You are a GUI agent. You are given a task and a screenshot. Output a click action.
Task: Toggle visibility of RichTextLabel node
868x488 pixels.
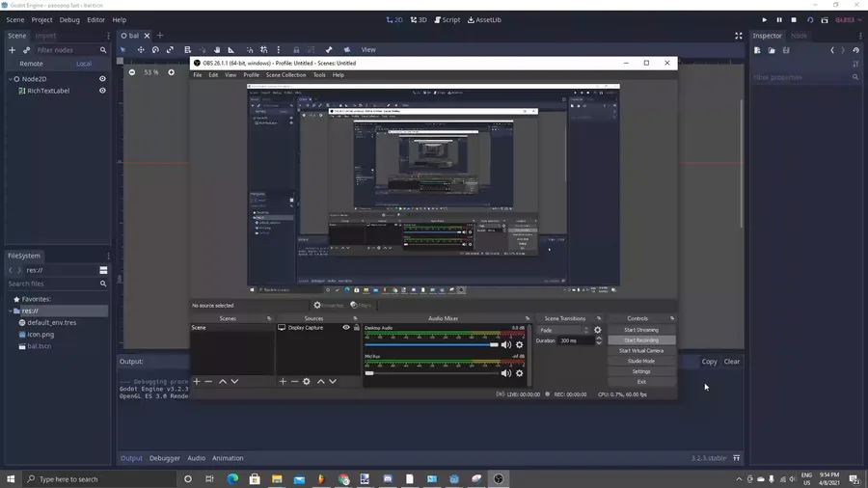coord(102,91)
